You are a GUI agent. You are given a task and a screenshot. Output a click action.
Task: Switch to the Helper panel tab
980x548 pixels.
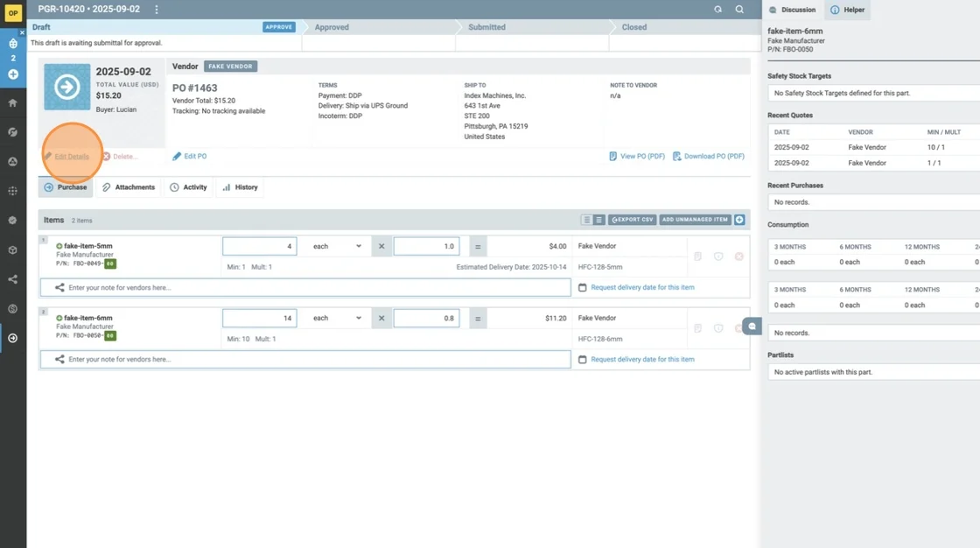click(847, 10)
